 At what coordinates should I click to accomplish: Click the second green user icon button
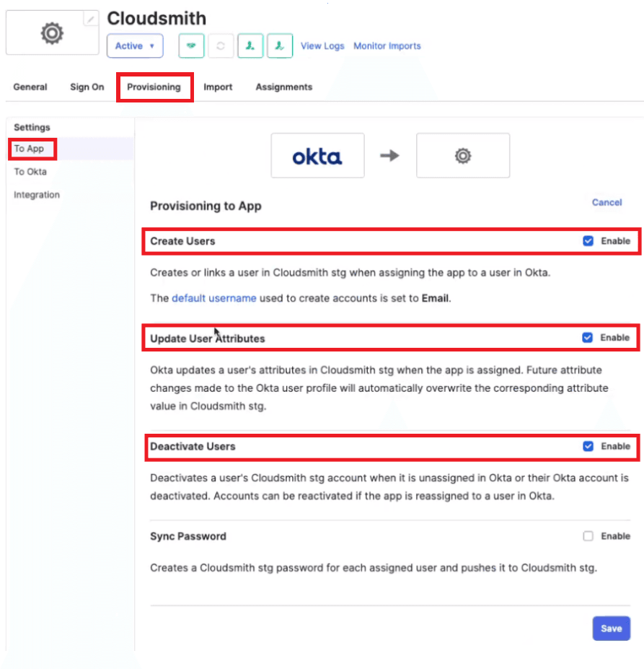coord(280,45)
